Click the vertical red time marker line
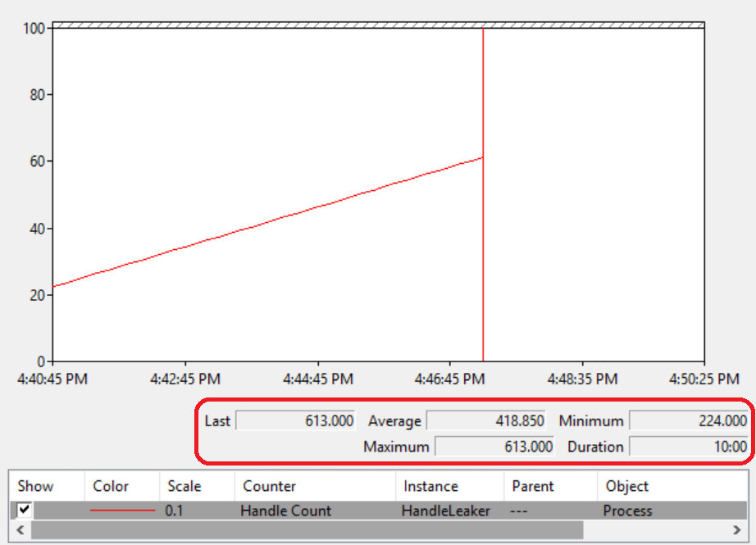The height and width of the screenshot is (545, 756). (483, 246)
